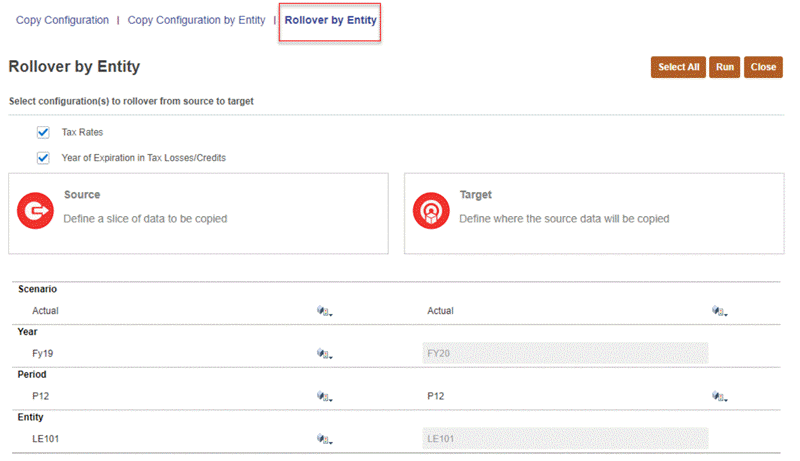The height and width of the screenshot is (461, 800).
Task: Click the Select All button
Action: (678, 67)
